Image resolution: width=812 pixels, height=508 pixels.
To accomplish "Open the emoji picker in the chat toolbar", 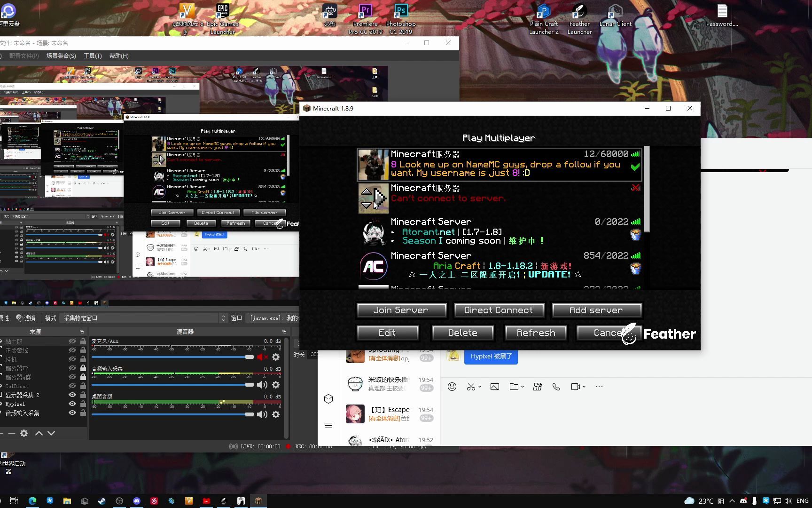I will click(452, 387).
